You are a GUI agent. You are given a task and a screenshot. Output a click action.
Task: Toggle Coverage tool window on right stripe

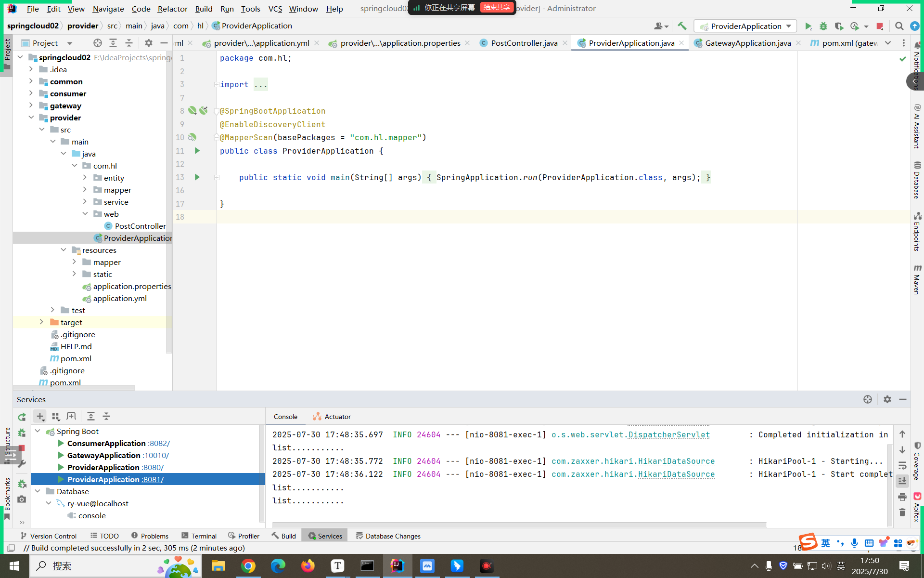pyautogui.click(x=917, y=461)
